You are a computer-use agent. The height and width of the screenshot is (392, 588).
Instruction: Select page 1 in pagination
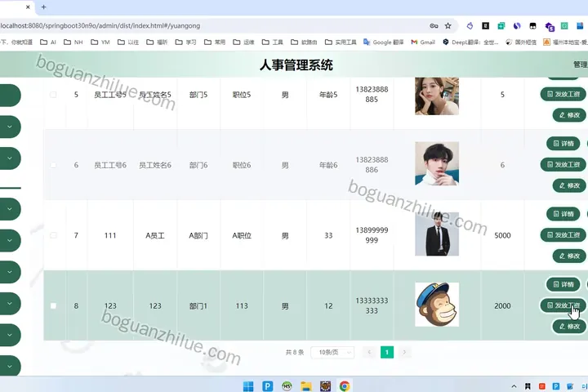click(x=387, y=352)
